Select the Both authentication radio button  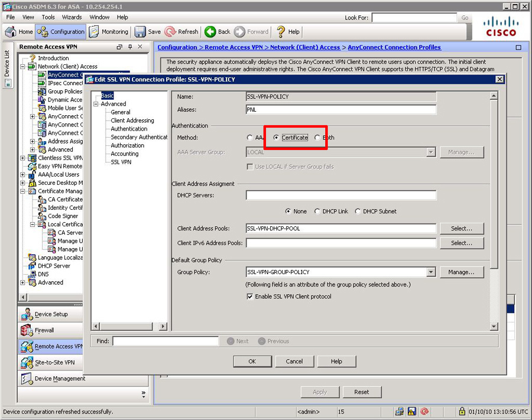(x=317, y=137)
